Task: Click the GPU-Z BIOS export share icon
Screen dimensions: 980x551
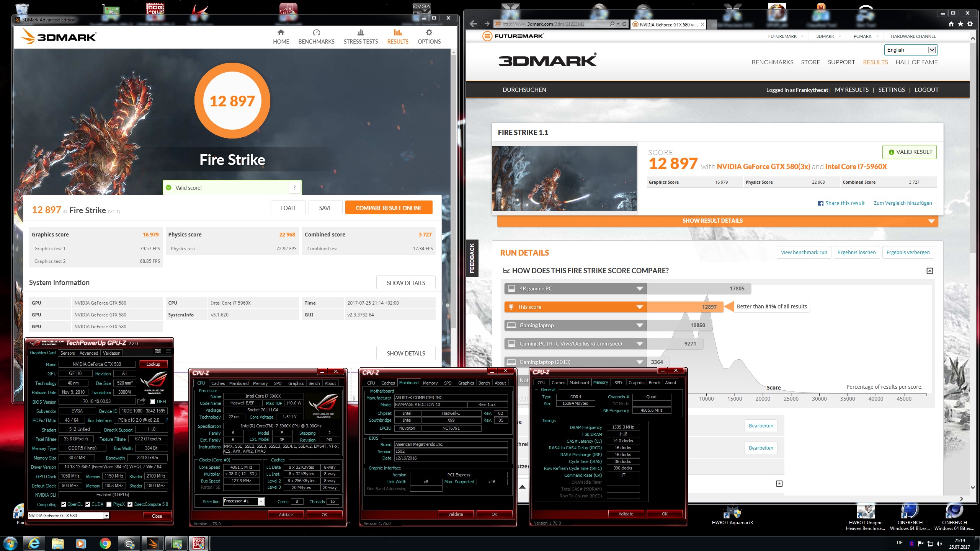Action: click(141, 401)
